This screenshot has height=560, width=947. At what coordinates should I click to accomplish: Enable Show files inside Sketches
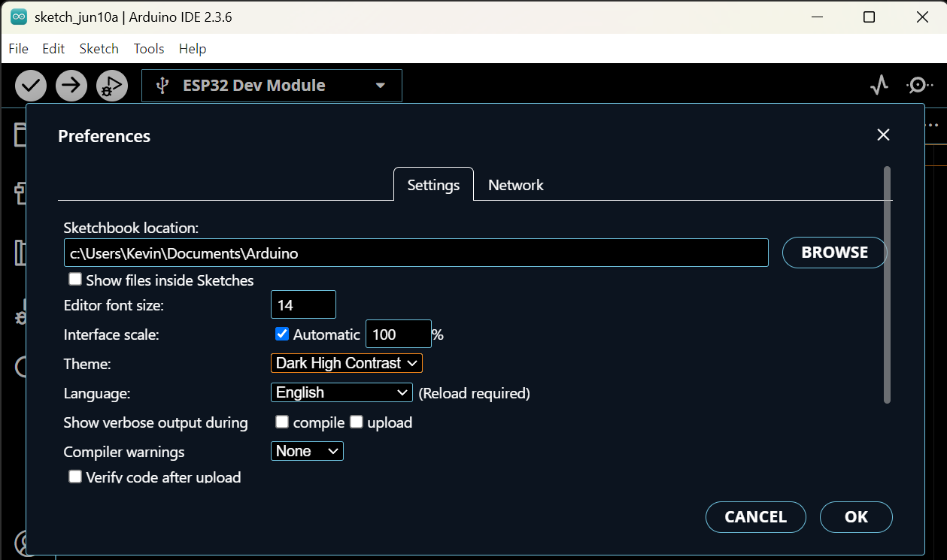click(75, 280)
